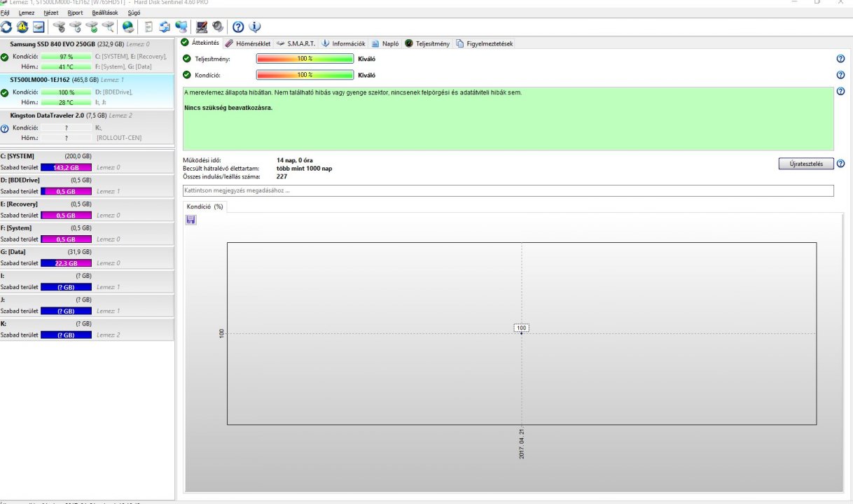Click the 'több mint 1000 nap' lifetime value
The width and height of the screenshot is (853, 504).
click(304, 169)
